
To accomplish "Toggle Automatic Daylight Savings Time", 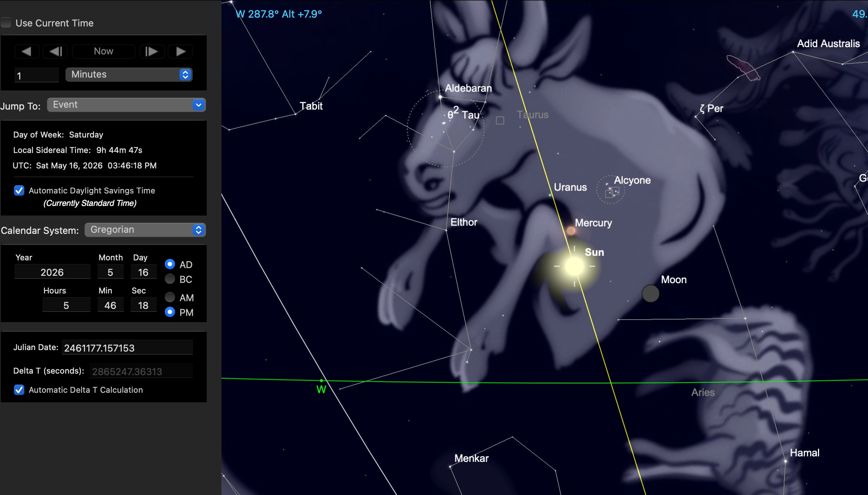I will tap(19, 190).
